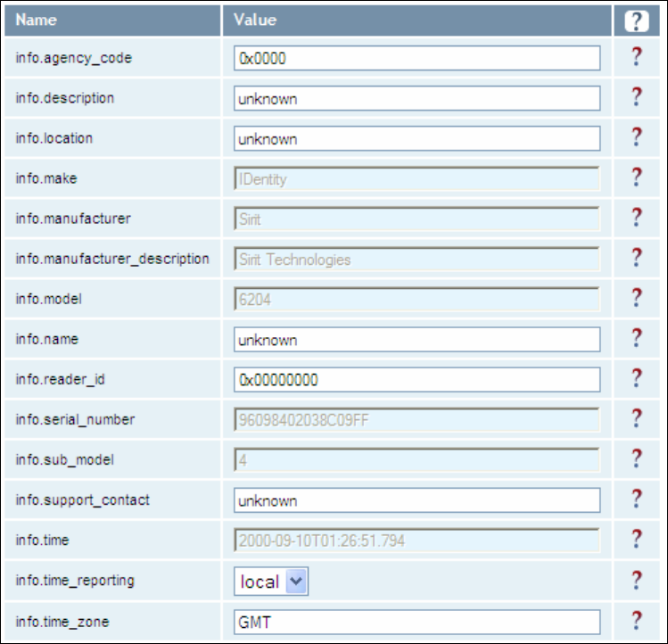Click the disabled info.make field showing IDentity
Image resolution: width=668 pixels, height=644 pixels.
coord(417,178)
